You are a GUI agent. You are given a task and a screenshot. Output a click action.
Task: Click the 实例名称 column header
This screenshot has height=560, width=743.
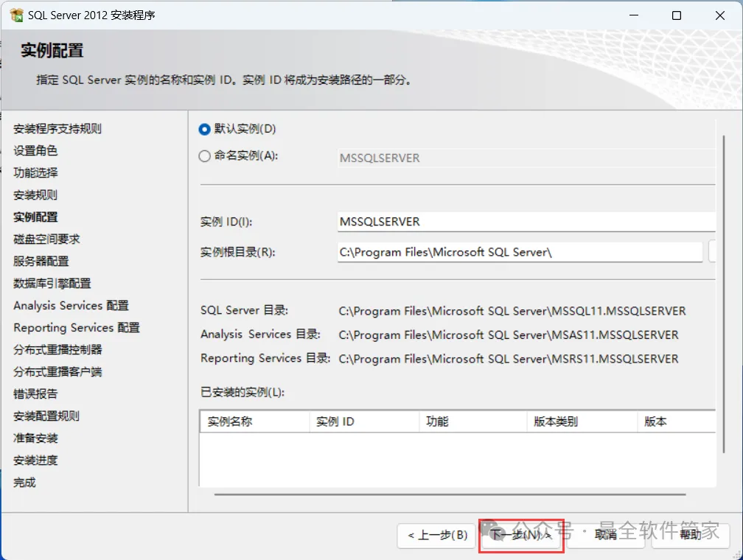[x=254, y=421]
